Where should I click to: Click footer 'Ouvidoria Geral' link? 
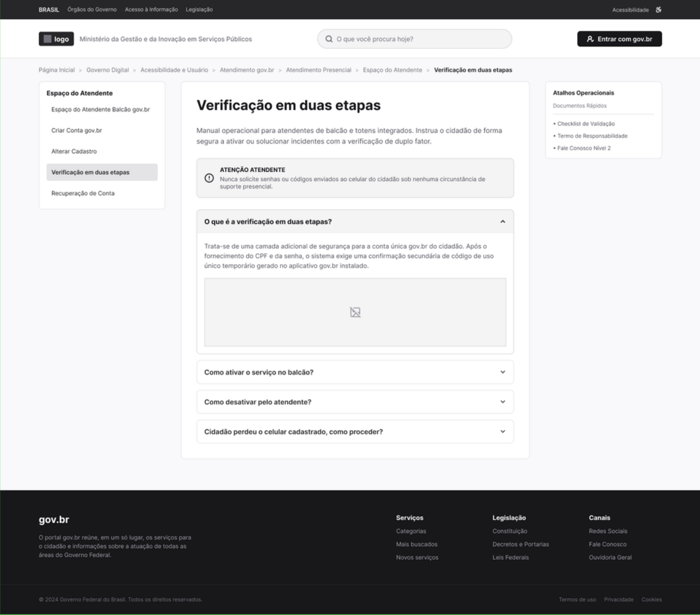point(610,557)
